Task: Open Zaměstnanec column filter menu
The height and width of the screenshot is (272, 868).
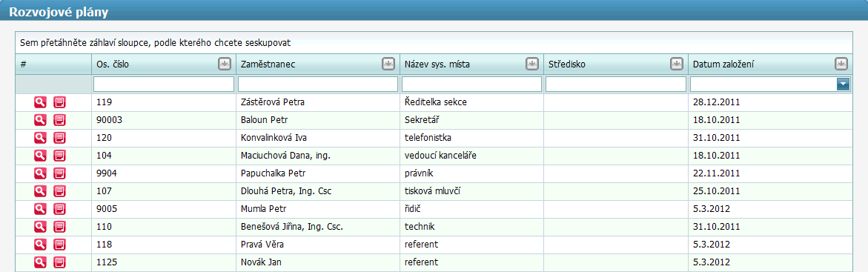Action: pyautogui.click(x=388, y=64)
